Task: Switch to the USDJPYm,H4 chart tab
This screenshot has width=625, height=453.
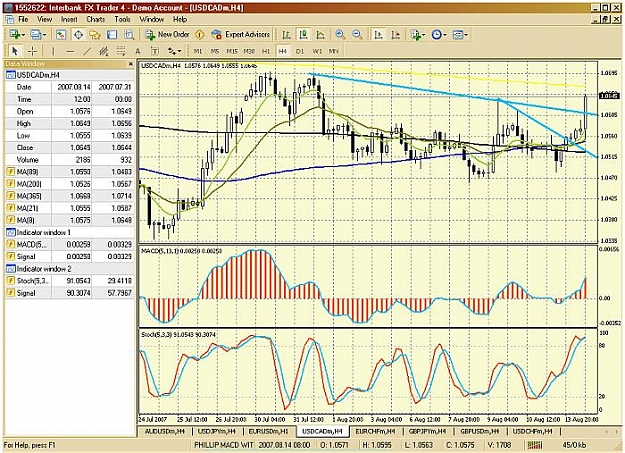Action: coord(216,431)
